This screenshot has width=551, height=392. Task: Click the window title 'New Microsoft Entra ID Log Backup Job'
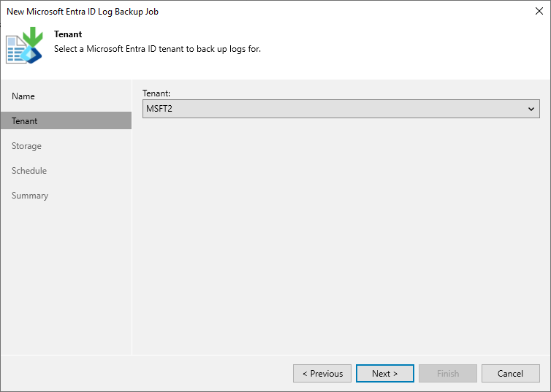[x=83, y=12]
